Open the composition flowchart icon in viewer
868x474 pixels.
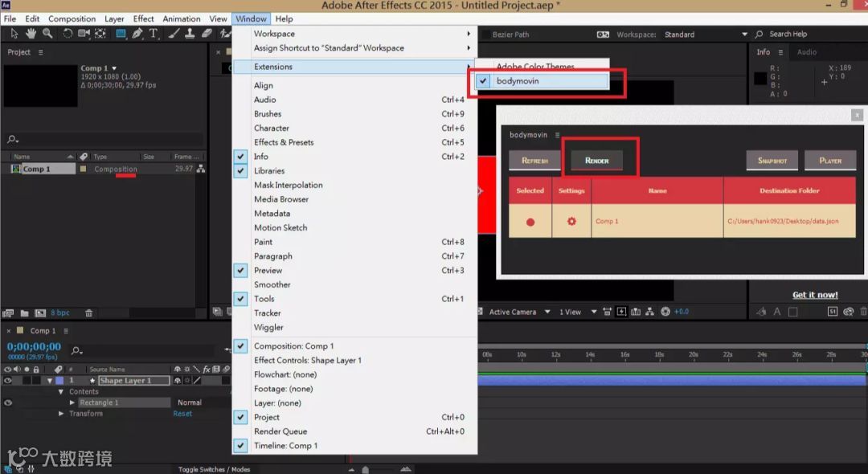tap(650, 312)
